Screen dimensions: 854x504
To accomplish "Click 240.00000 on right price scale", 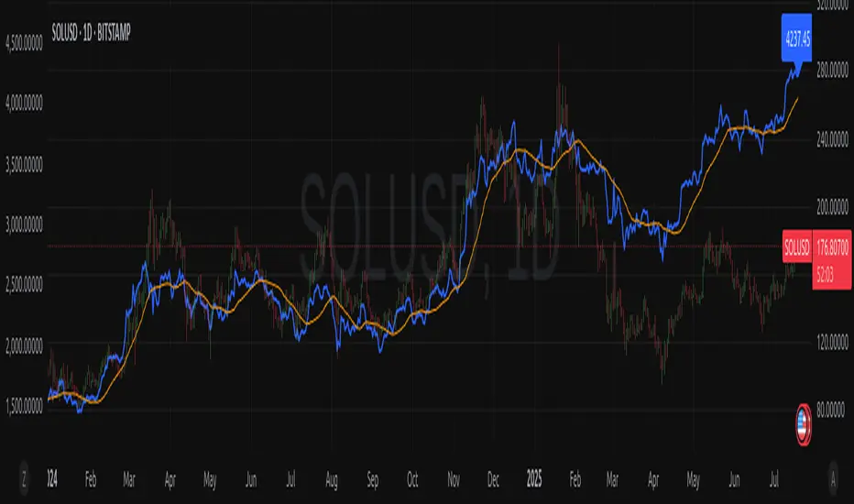I will [832, 139].
